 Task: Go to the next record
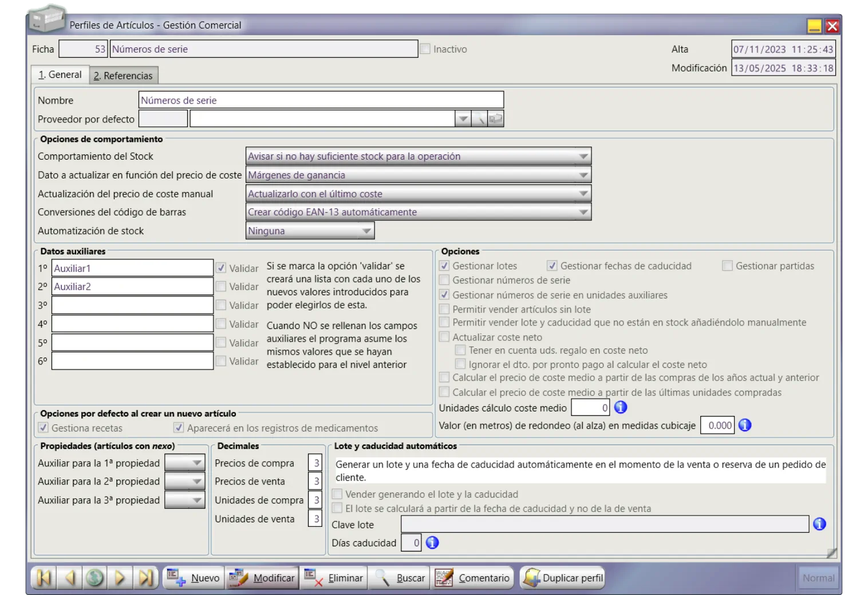(x=120, y=578)
